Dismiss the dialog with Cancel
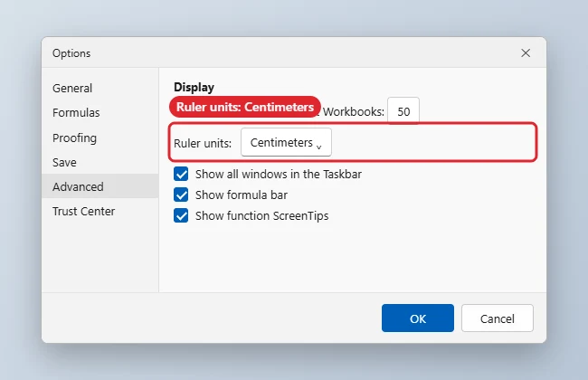This screenshot has height=380, width=588. 498,318
